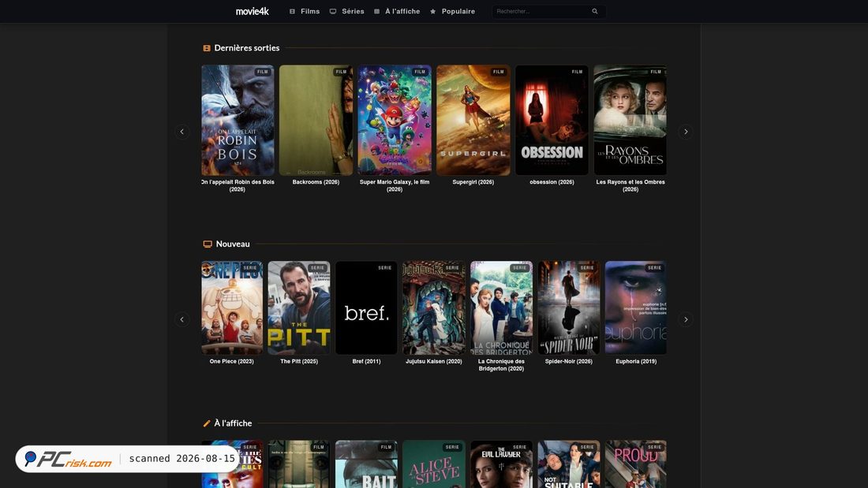Open The Pitt poster

pyautogui.click(x=299, y=307)
